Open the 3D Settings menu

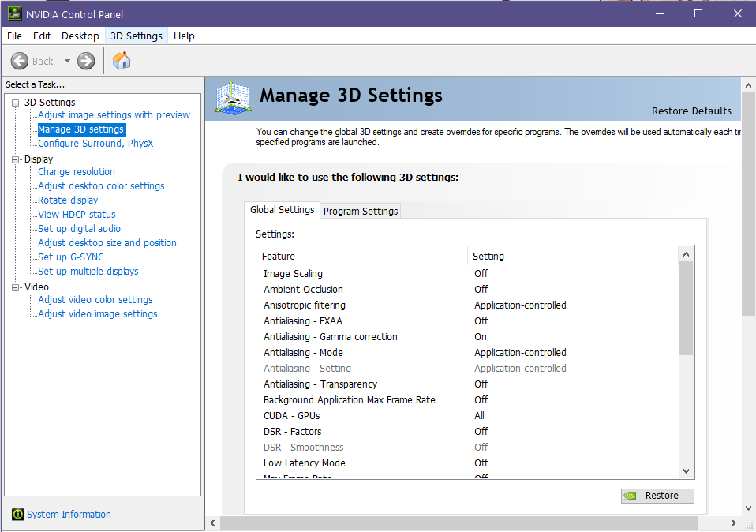pyautogui.click(x=137, y=36)
